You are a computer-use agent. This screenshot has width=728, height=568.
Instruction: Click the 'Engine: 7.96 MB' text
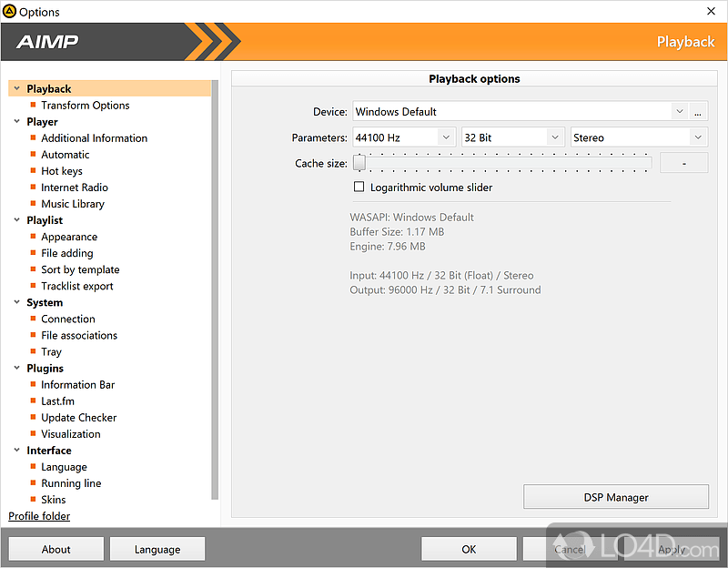(388, 246)
